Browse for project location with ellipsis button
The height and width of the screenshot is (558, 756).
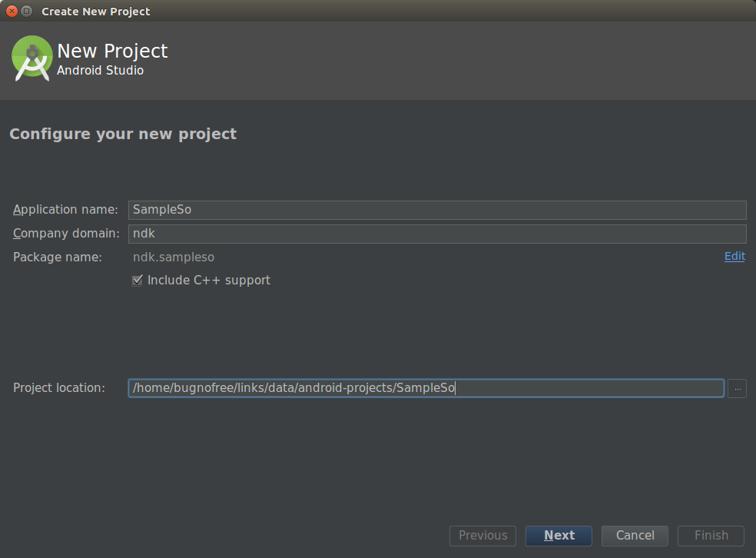(737, 388)
